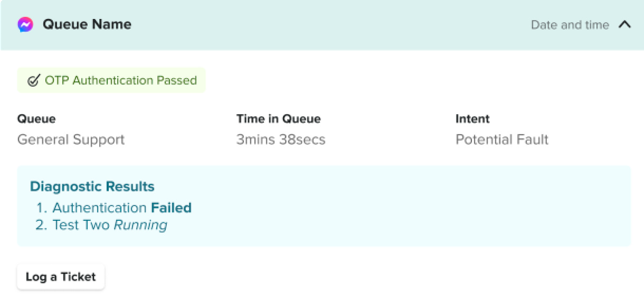Select the Queue field label

[36, 119]
